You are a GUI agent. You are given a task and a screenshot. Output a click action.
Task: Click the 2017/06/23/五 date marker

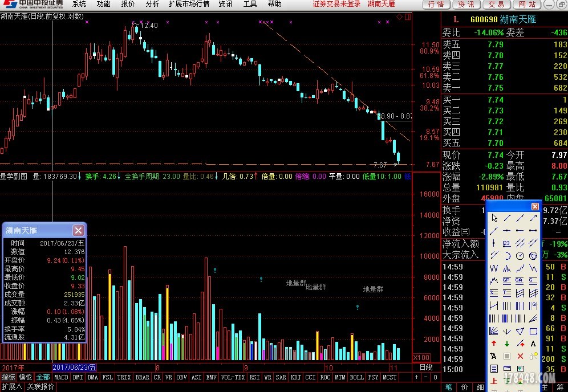tap(74, 367)
